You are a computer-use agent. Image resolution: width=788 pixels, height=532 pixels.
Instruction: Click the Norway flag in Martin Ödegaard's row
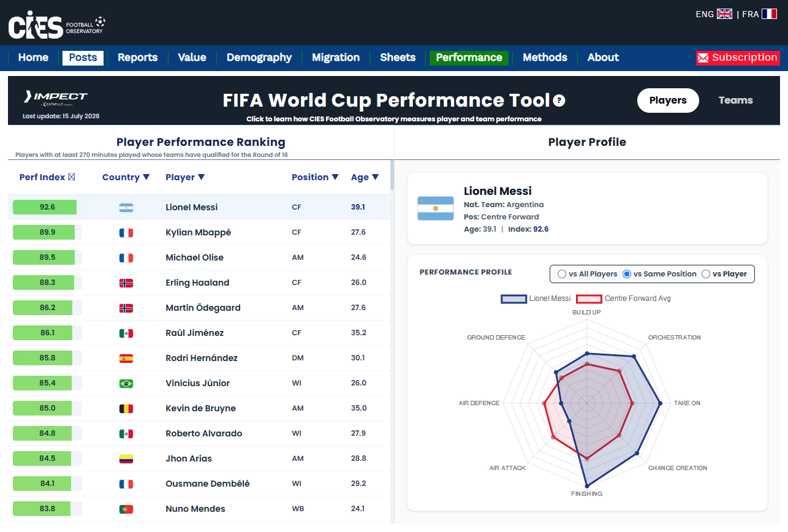tap(126, 308)
